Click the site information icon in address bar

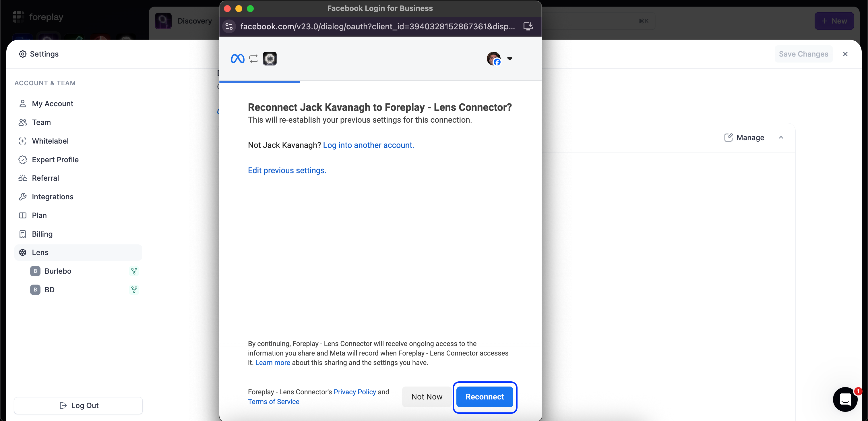tap(229, 26)
